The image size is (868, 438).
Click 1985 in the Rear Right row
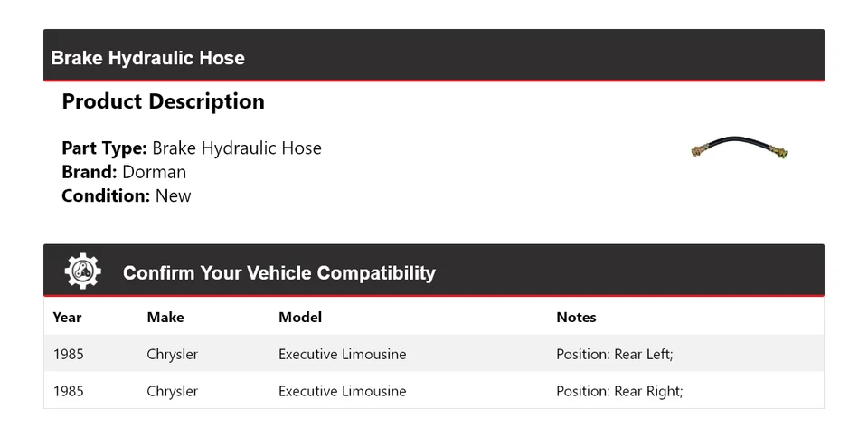[68, 391]
